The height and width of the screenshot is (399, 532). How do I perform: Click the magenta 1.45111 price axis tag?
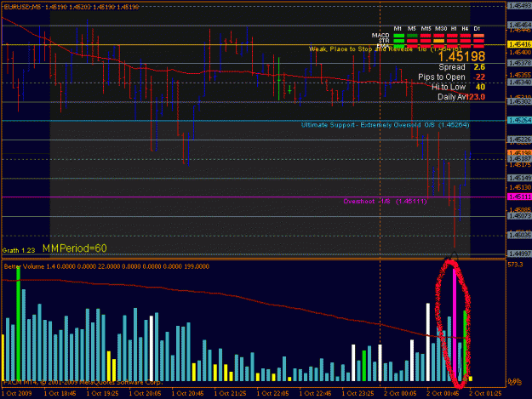519,197
